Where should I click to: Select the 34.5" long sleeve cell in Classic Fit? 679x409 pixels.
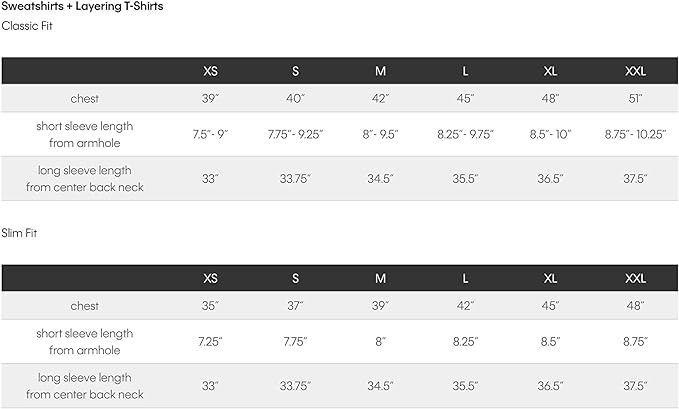381,179
